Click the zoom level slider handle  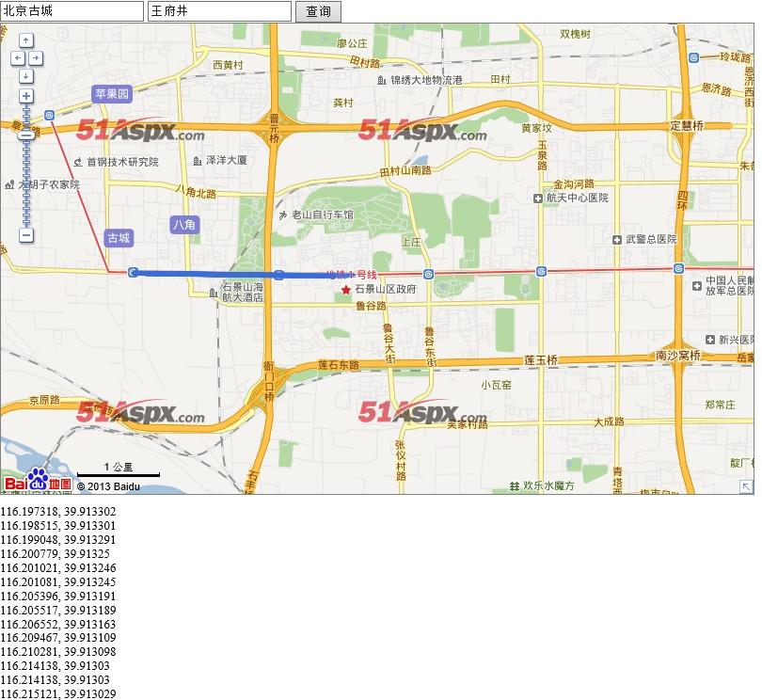[x=26, y=135]
